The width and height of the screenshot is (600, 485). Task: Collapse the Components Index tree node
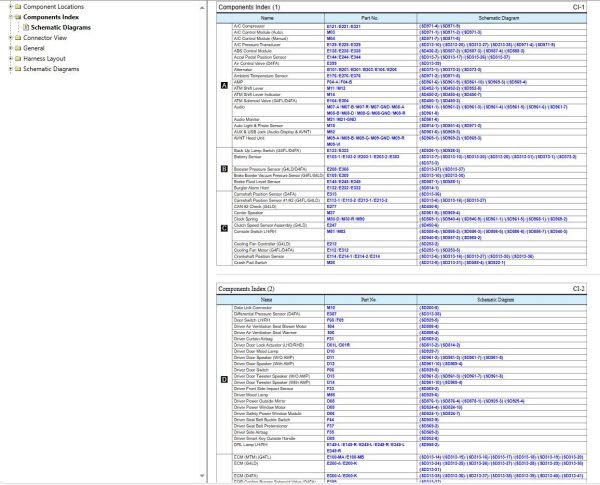(11, 17)
